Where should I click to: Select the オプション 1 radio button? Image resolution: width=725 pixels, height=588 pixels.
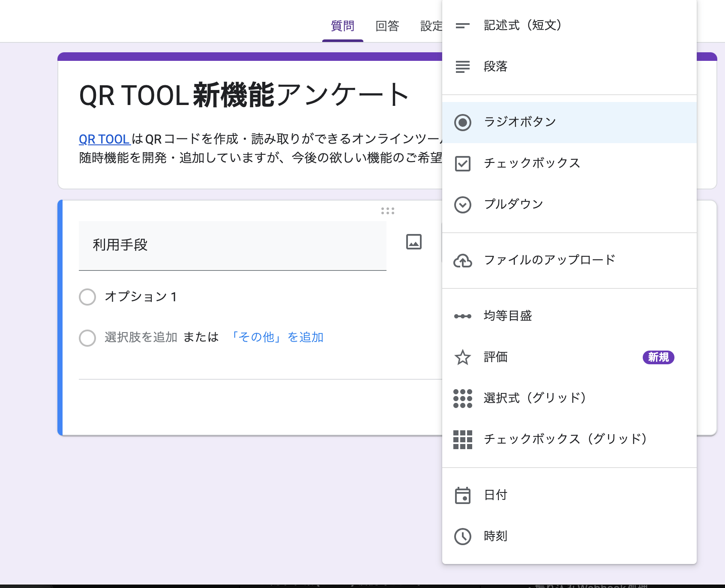87,297
